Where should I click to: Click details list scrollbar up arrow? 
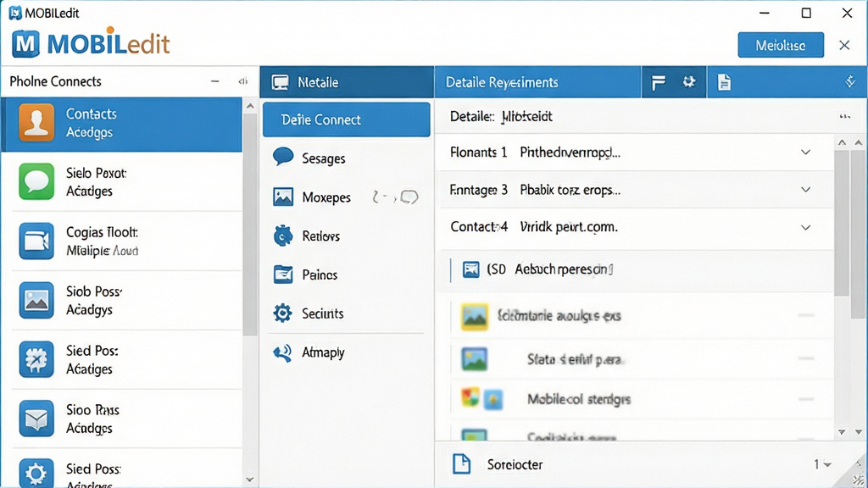point(842,142)
